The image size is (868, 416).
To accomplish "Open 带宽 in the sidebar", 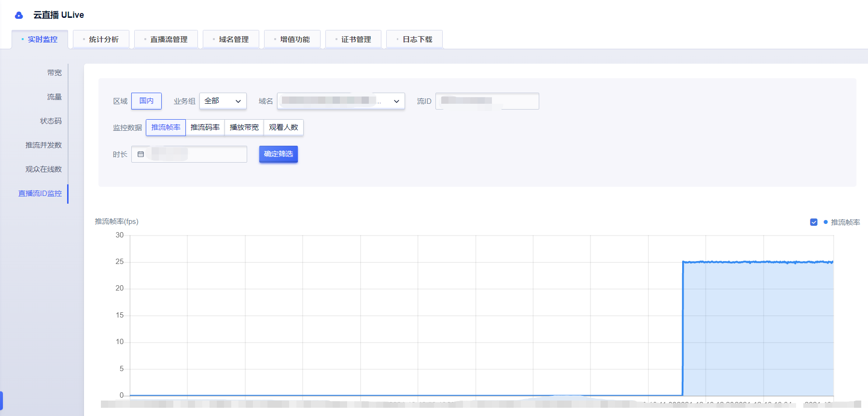I will click(x=54, y=73).
